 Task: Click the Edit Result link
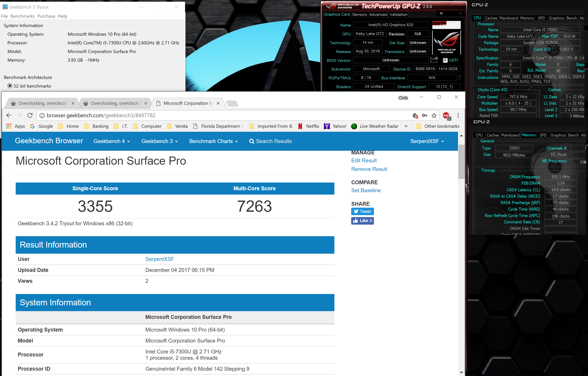coord(364,160)
